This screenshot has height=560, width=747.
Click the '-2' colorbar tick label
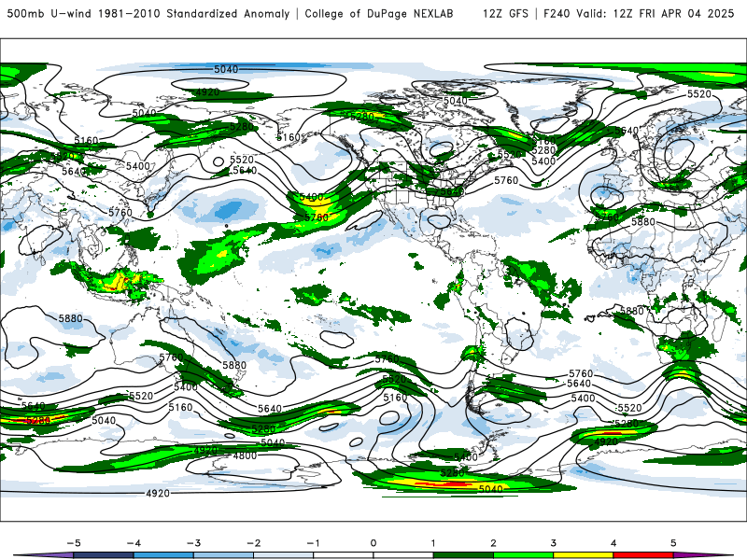click(x=253, y=543)
